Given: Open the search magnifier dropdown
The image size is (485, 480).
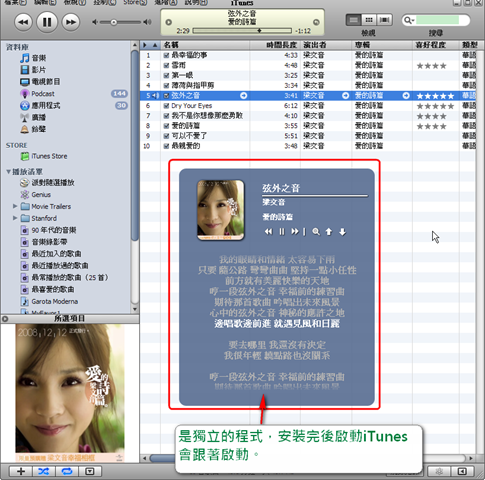Looking at the screenshot, I should 408,20.
